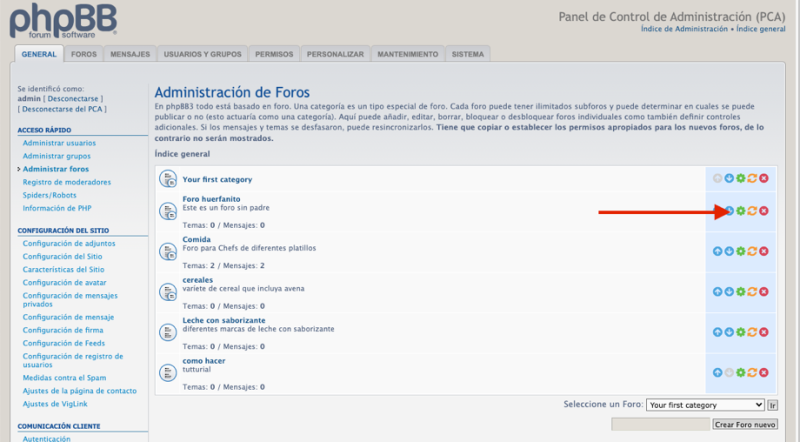Resync the 'Comida' forum
The height and width of the screenshot is (442, 800).
click(x=752, y=251)
